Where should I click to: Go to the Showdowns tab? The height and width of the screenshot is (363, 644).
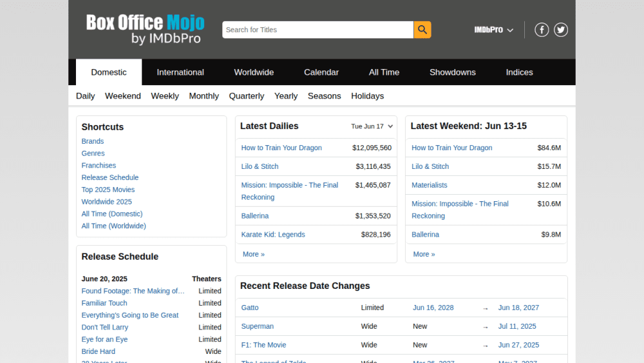tap(453, 72)
